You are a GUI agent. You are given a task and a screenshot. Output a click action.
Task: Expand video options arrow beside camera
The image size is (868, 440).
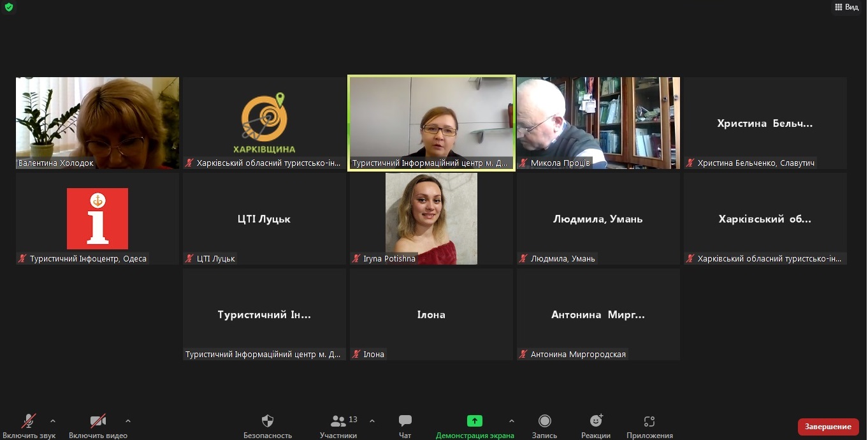pyautogui.click(x=128, y=421)
